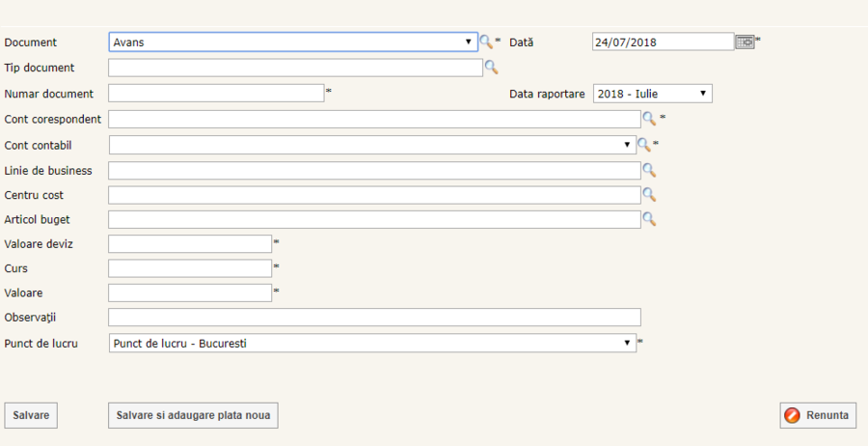
Task: Click the Centru cost lookup magnifier
Action: tap(649, 195)
